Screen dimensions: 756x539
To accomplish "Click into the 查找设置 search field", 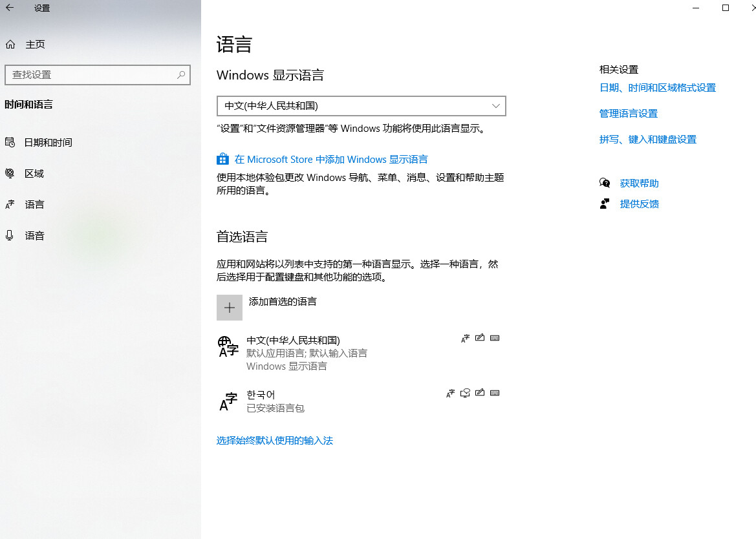I will 91,75.
